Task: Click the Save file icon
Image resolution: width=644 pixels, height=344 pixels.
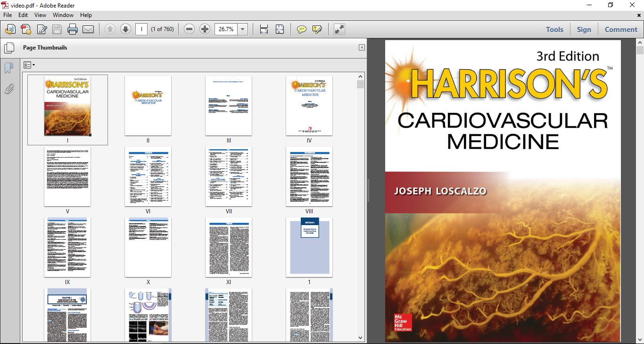Action: coord(57,29)
